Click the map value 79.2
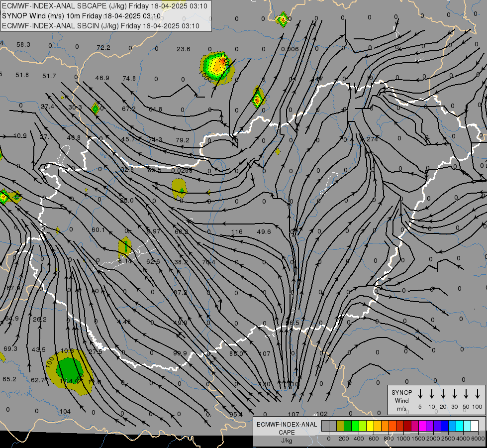The image size is (487, 448). pyautogui.click(x=183, y=140)
